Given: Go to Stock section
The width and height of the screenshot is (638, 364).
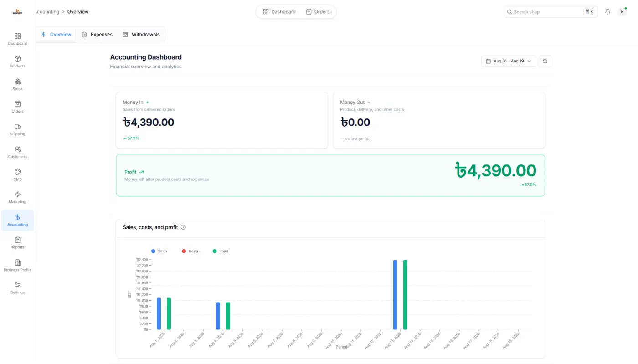Looking at the screenshot, I should pyautogui.click(x=17, y=85).
